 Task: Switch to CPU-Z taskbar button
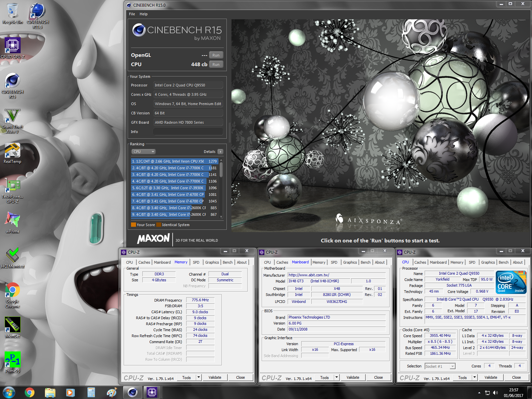152,393
